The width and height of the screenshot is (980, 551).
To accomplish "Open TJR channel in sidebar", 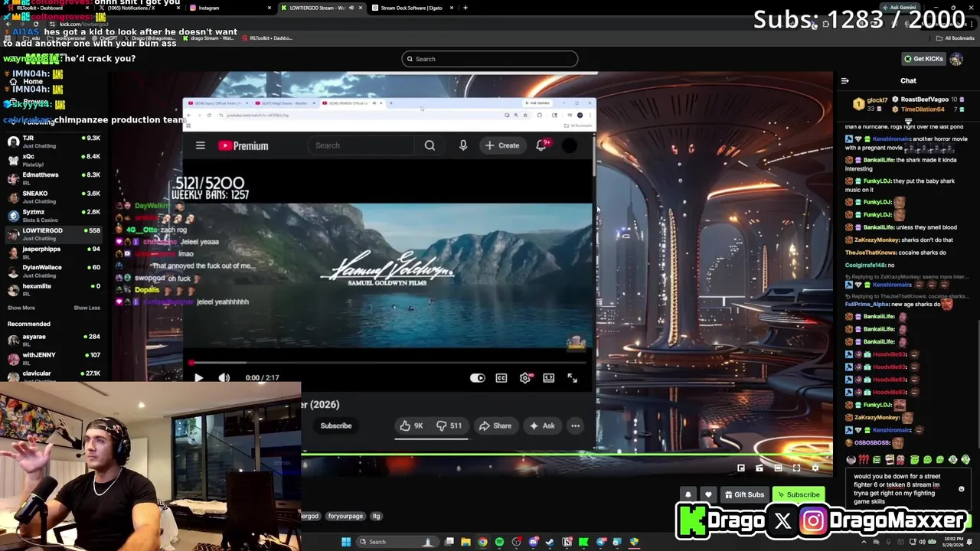I will (54, 142).
